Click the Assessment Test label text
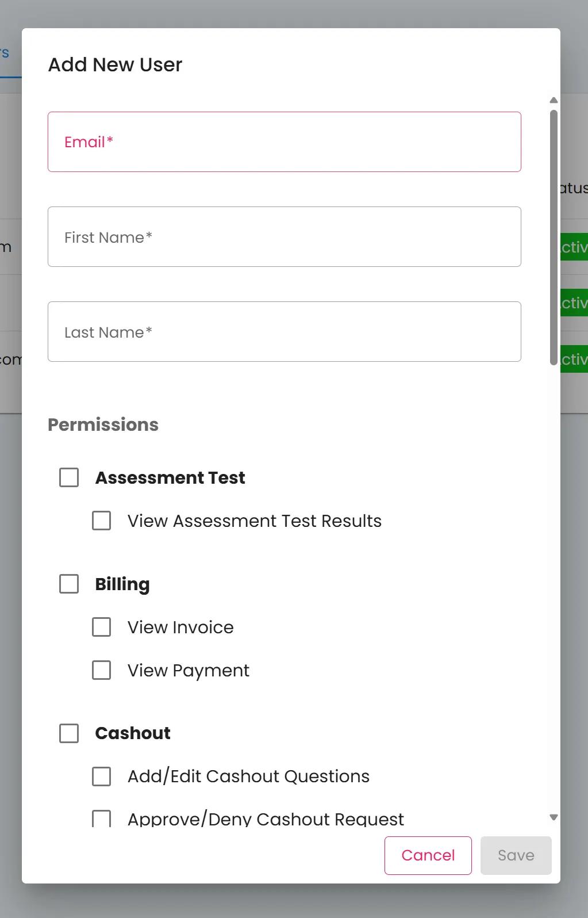Screen dimensions: 588x918 coord(170,477)
